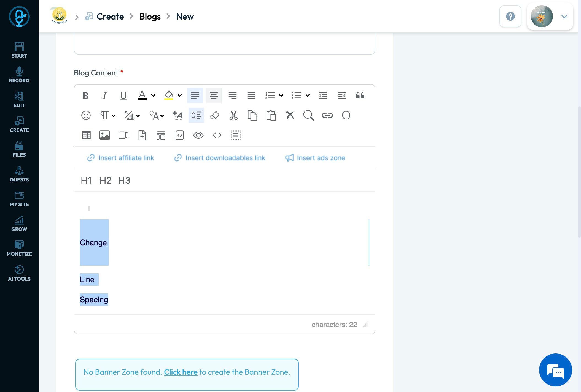
Task: Click the H2 heading button
Action: click(105, 180)
